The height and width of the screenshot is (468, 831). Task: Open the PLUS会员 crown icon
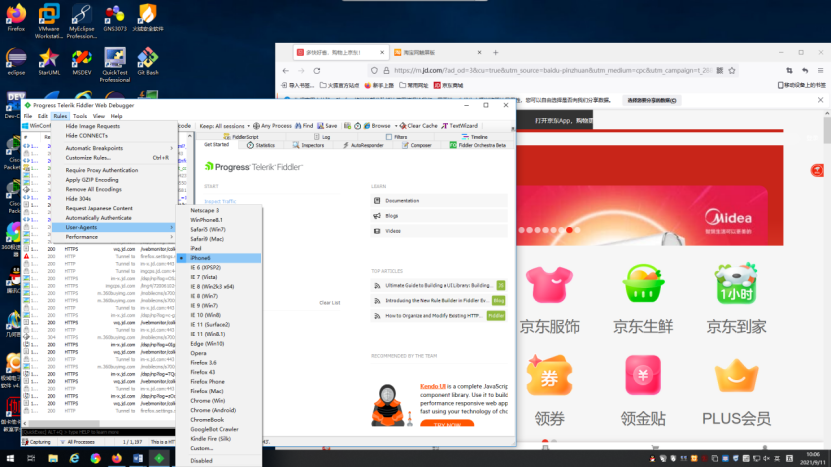736,375
